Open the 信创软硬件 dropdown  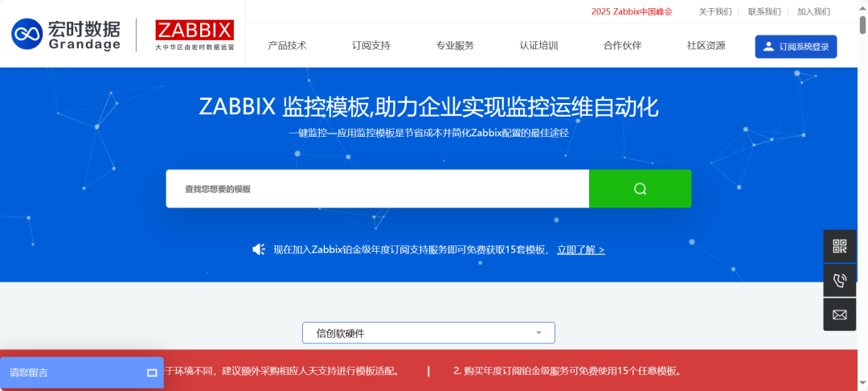428,333
